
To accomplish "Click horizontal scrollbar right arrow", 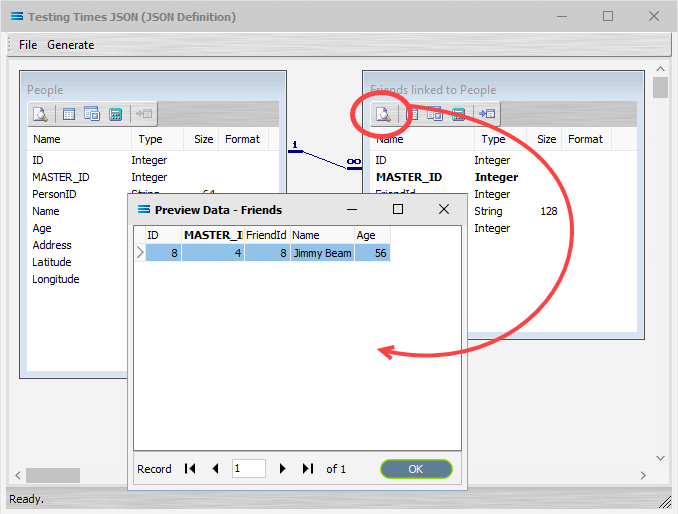I will pyautogui.click(x=643, y=476).
